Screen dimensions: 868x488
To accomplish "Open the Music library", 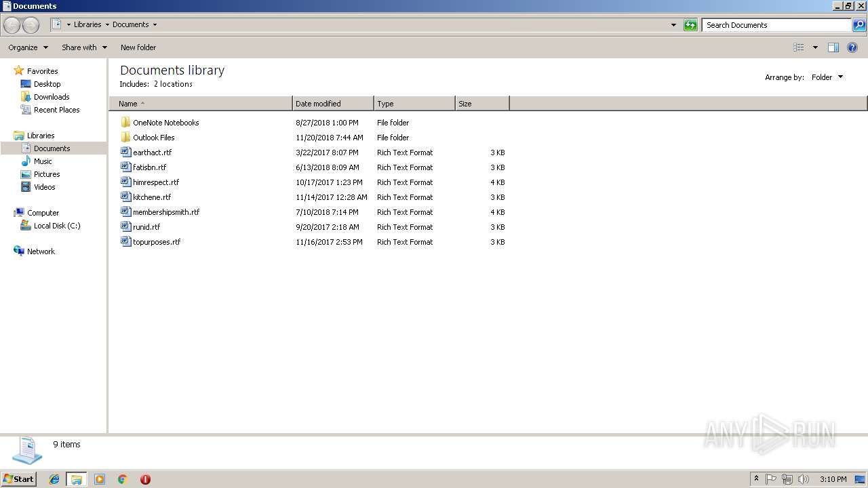I will [43, 161].
